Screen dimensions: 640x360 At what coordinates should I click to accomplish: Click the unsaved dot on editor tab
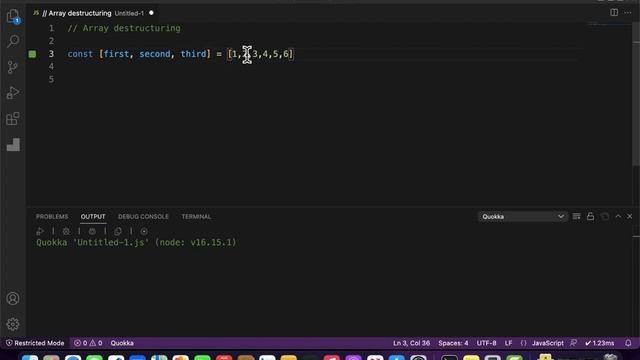(x=151, y=13)
